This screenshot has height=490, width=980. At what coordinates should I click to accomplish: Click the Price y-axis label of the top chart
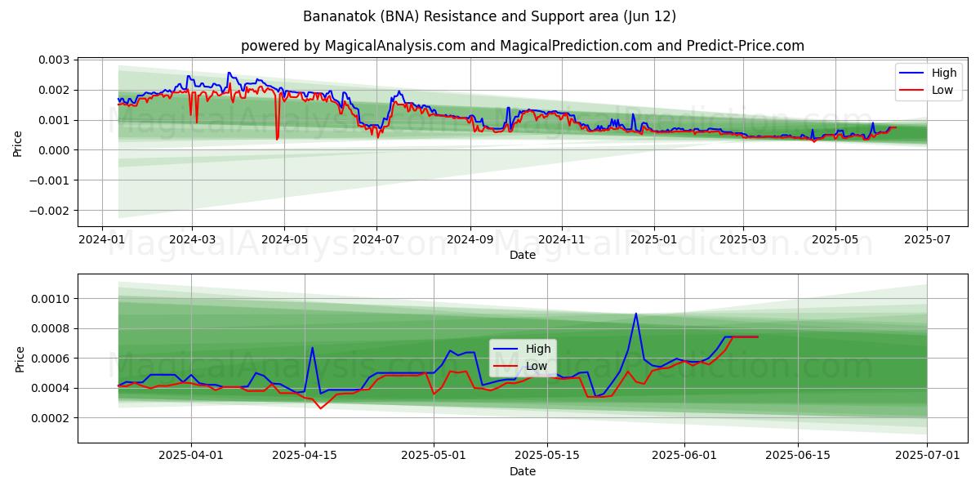click(x=18, y=142)
